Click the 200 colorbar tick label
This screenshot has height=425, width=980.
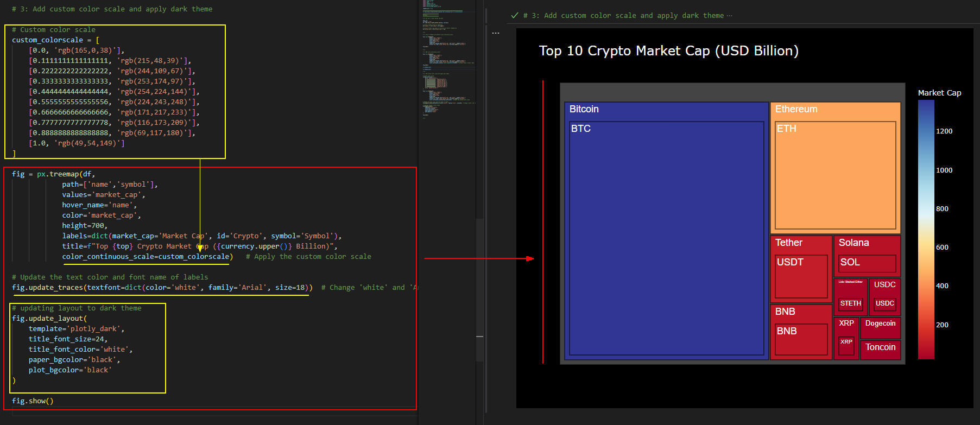point(942,325)
